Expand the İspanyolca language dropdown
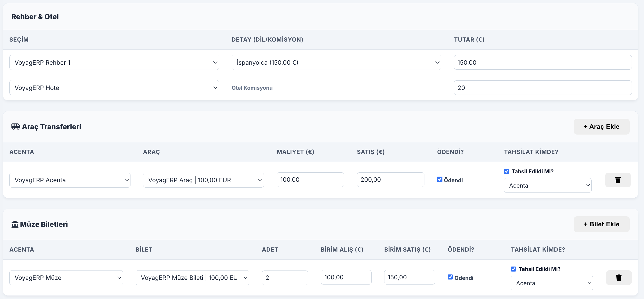 point(336,62)
